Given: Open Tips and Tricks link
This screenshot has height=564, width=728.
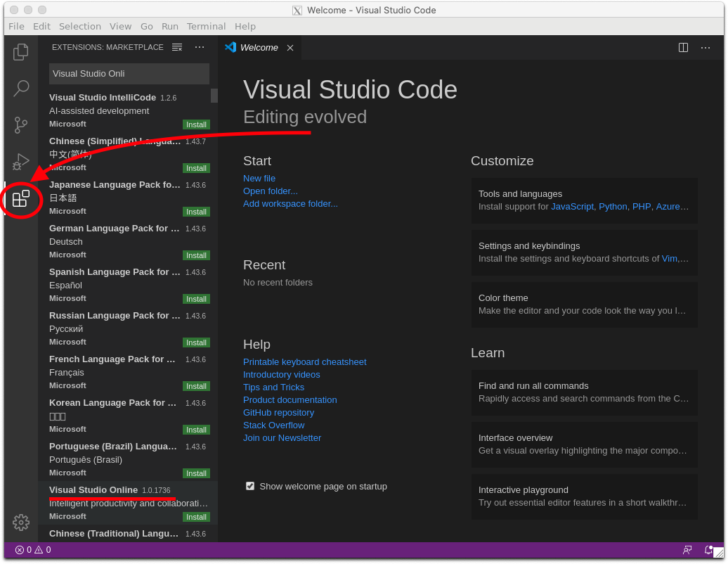Looking at the screenshot, I should click(x=273, y=387).
